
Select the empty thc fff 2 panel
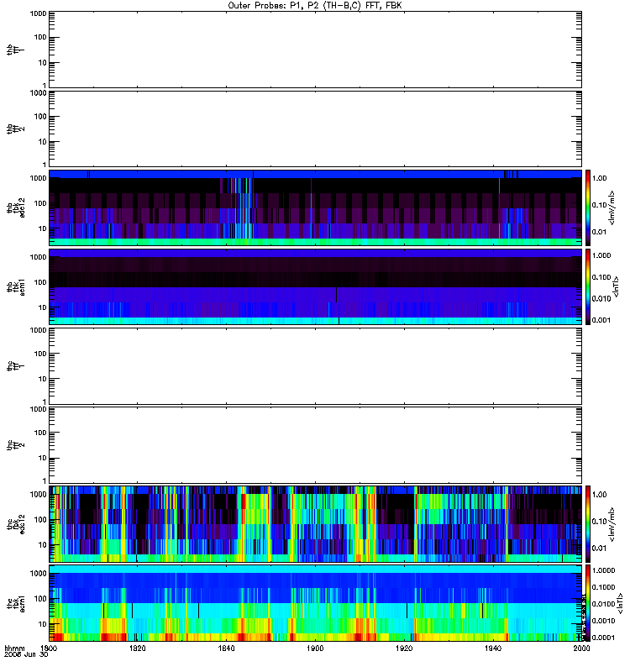click(x=315, y=445)
